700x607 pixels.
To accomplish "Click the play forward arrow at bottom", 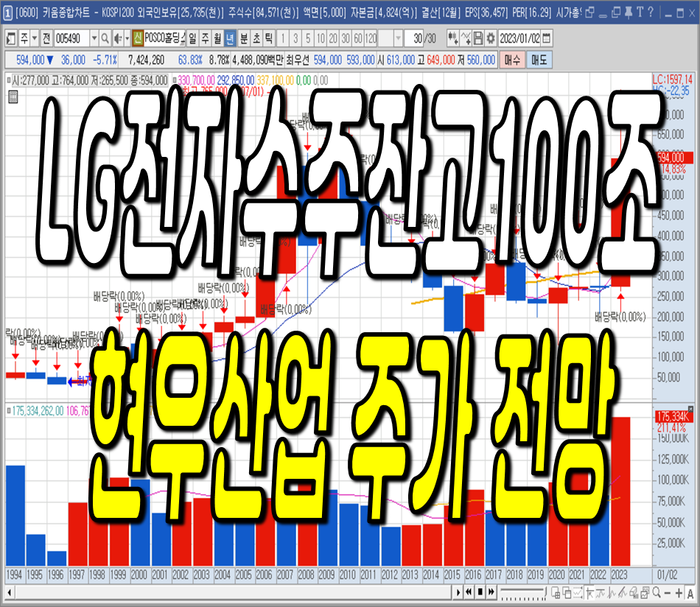I will tap(458, 592).
